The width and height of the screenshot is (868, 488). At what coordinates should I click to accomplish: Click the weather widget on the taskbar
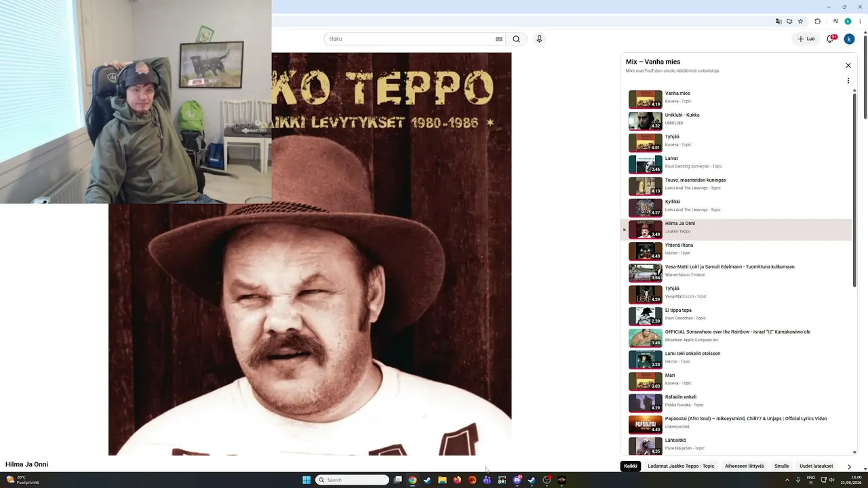22,480
